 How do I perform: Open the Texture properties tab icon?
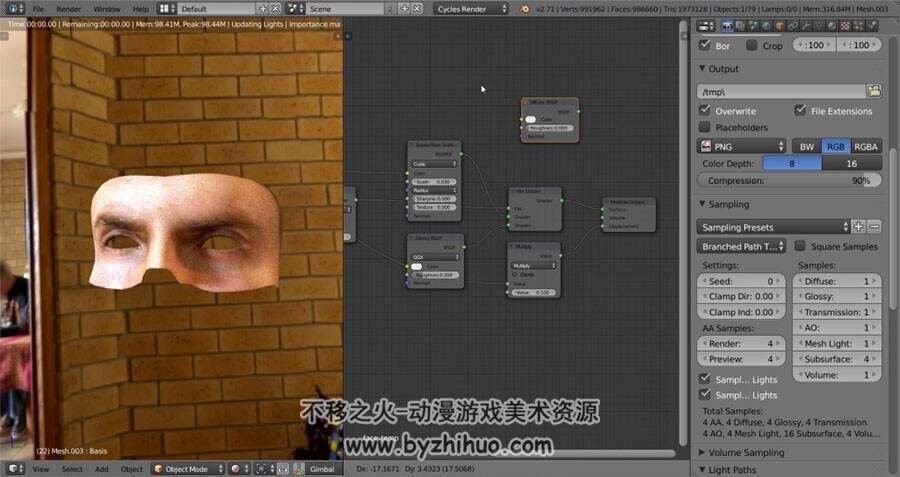click(x=845, y=26)
